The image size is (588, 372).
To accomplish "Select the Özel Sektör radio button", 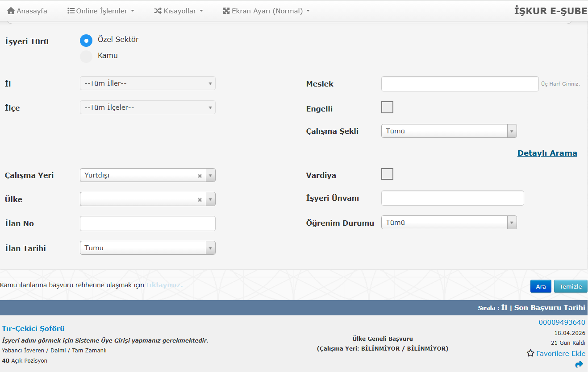I will (x=86, y=41).
